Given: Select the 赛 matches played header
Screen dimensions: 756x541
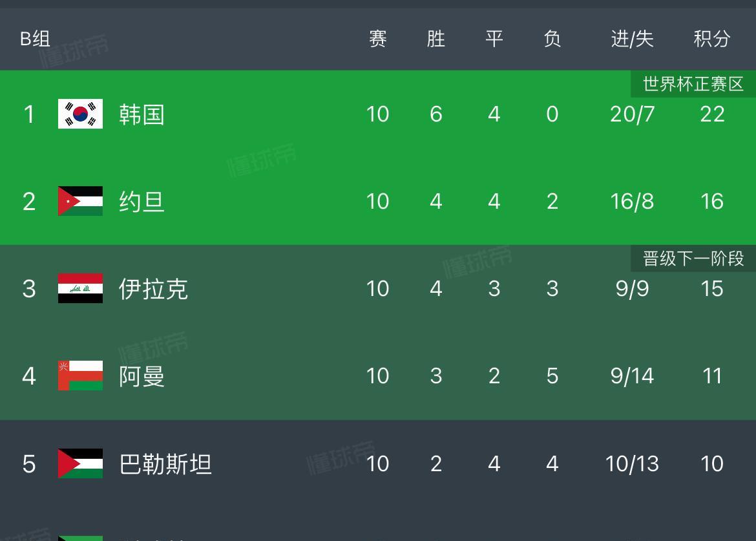Looking at the screenshot, I should pos(377,39).
